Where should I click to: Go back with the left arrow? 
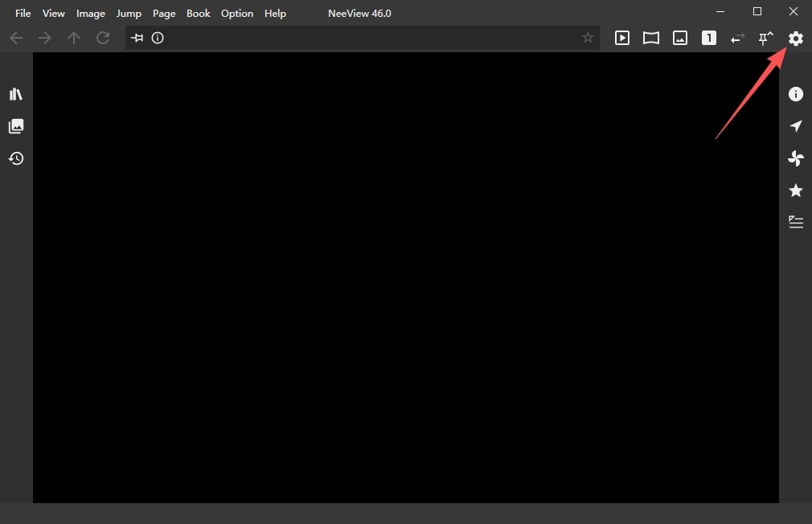[16, 38]
